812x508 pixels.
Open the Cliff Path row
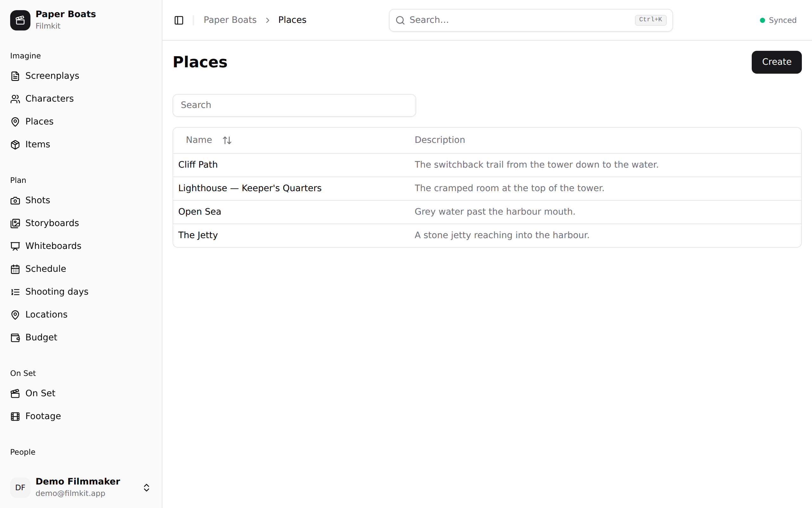coord(487,165)
